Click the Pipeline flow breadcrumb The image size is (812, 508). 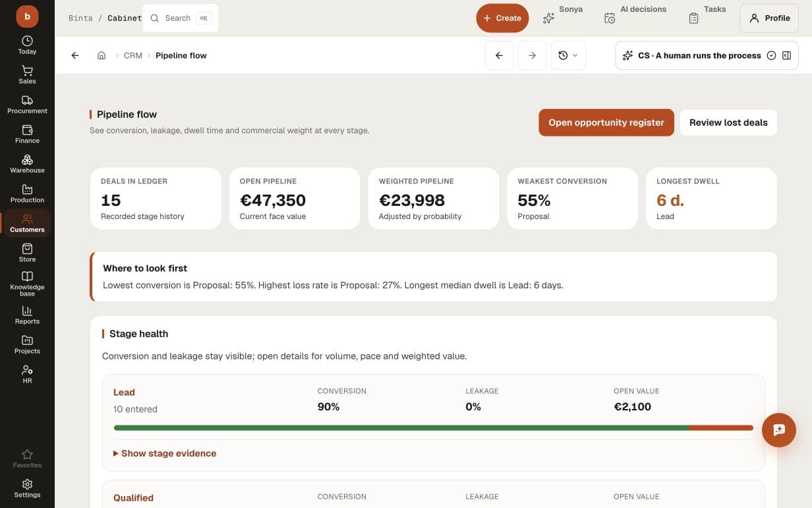181,55
